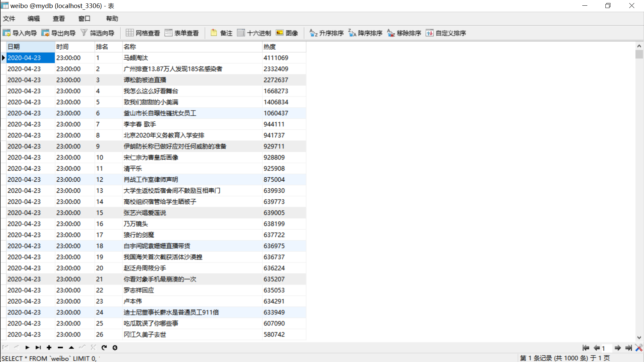Click the 热度 column header

pyautogui.click(x=284, y=47)
